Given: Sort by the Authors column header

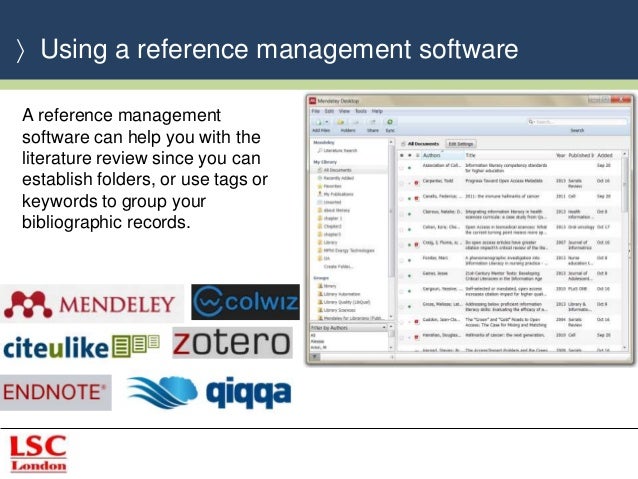Looking at the screenshot, I should pyautogui.click(x=443, y=155).
